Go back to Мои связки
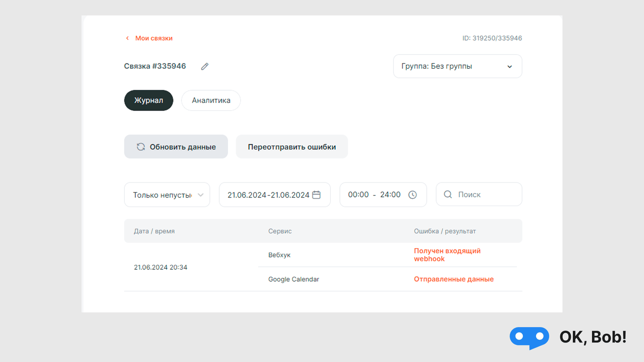The height and width of the screenshot is (362, 644). (x=154, y=38)
